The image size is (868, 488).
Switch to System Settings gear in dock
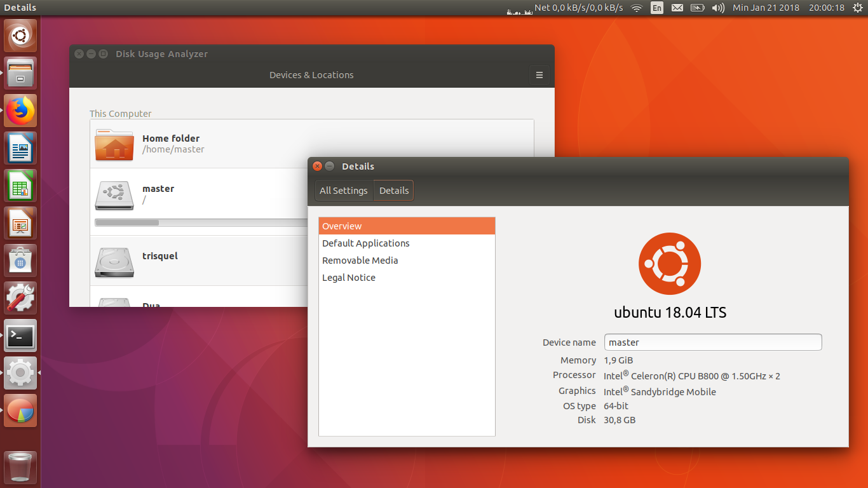pos(20,373)
